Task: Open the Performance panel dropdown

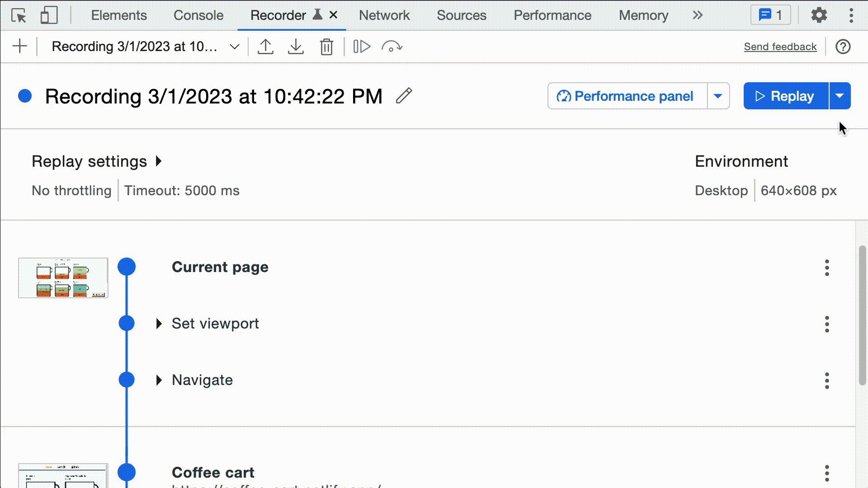Action: (718, 96)
